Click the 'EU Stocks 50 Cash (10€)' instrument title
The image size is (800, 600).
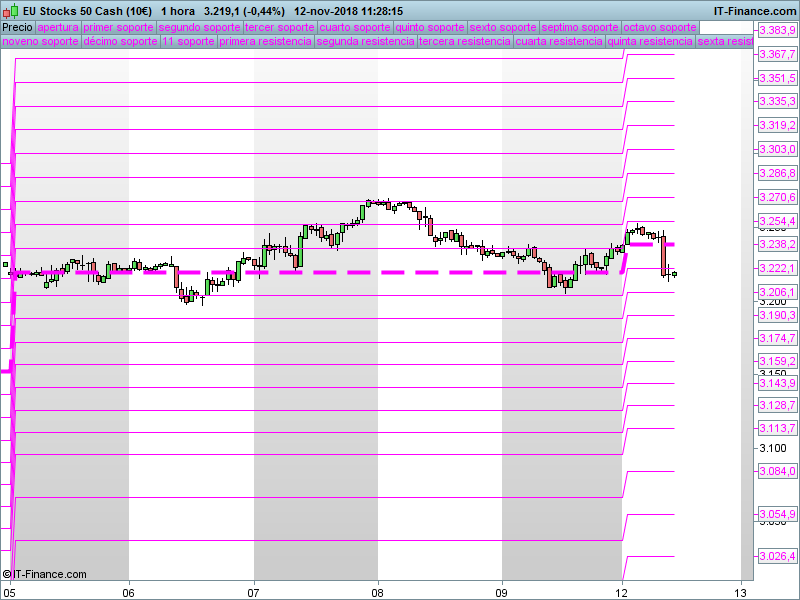[88, 10]
